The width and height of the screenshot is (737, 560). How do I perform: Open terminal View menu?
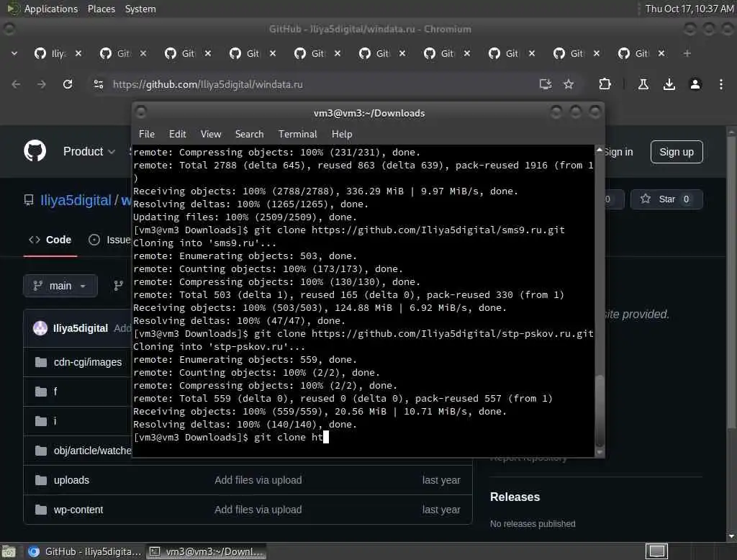(x=211, y=134)
